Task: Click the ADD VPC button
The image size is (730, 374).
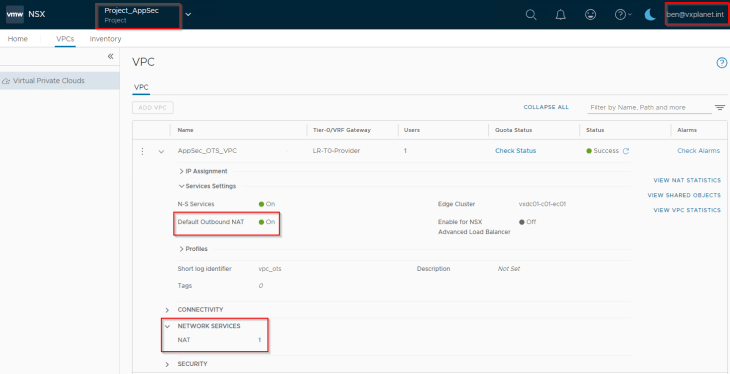Action: pyautogui.click(x=153, y=108)
